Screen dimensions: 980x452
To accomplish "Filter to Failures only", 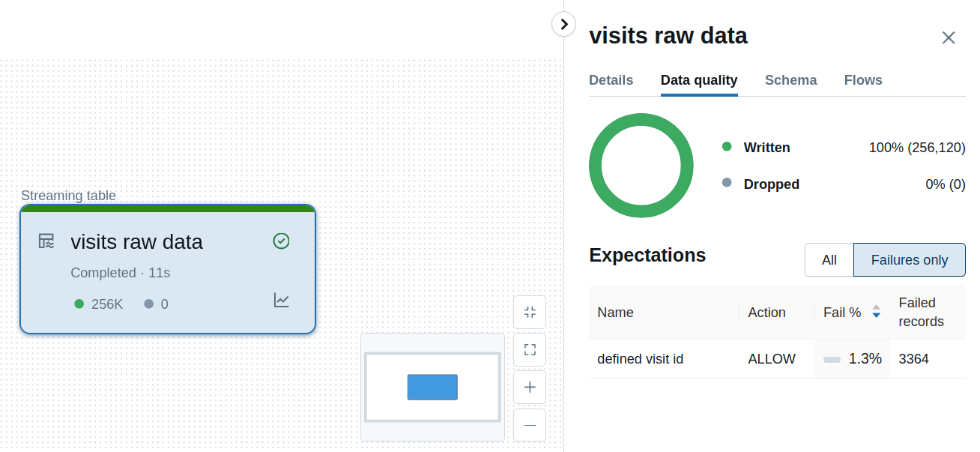I will pyautogui.click(x=910, y=260).
